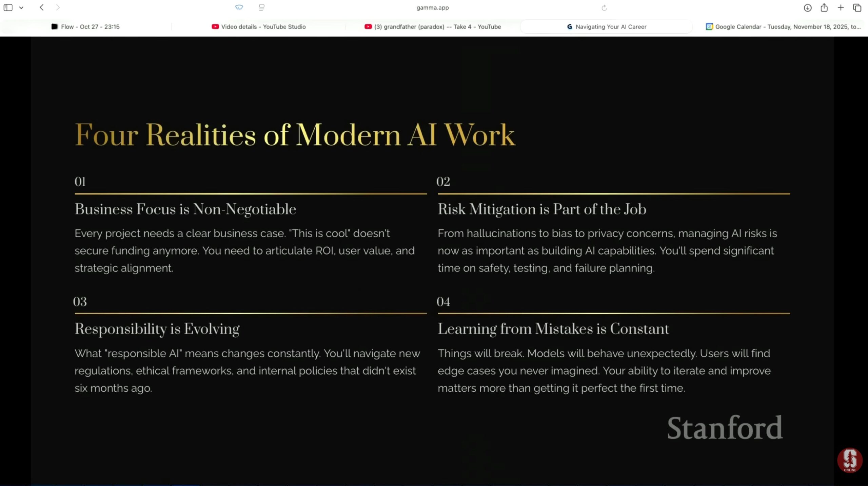Click the gamma.app address bar

[x=432, y=7]
